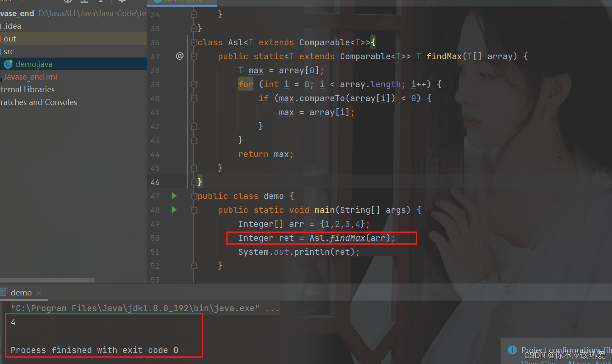Collapse the main method fold arrow
This screenshot has height=364, width=612.
coord(194,210)
